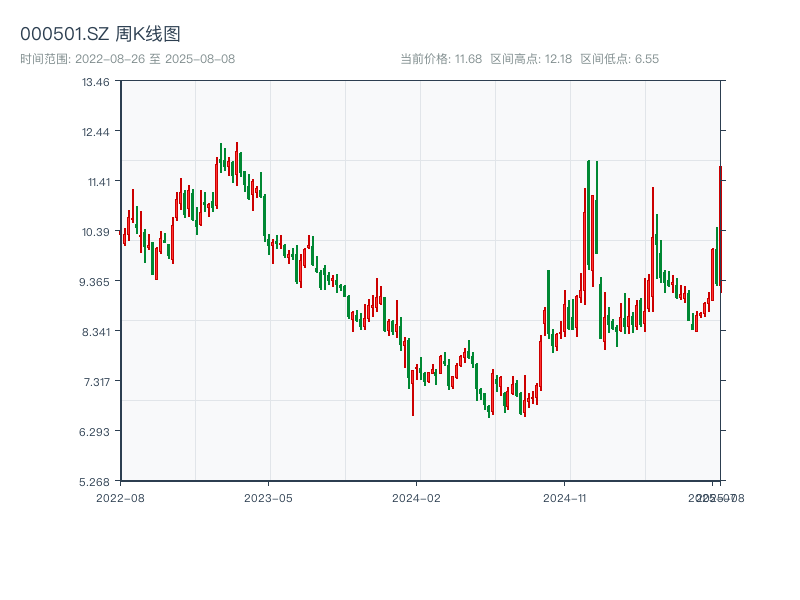Click the y-axis value 11.41

98,182
